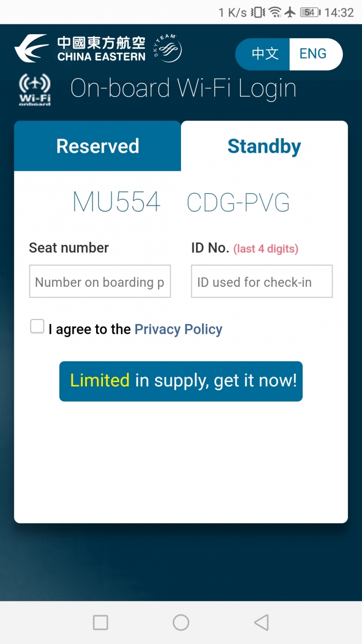Image resolution: width=362 pixels, height=644 pixels.
Task: Tap the Wi-Fi signal status icon
Action: tap(275, 12)
